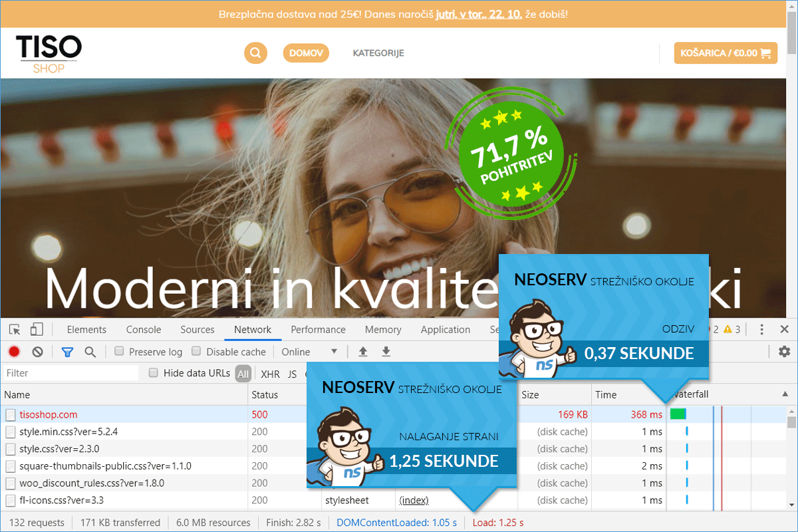Click the import HAR upload arrow

(x=363, y=352)
